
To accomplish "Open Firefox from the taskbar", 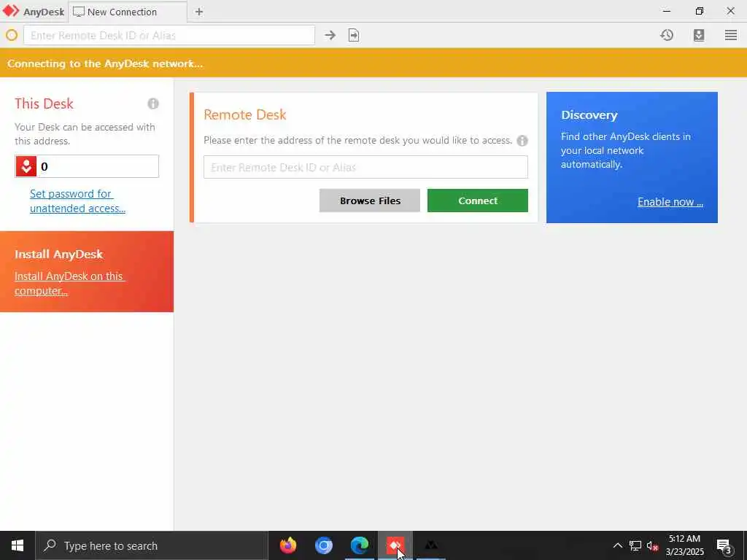I will tap(287, 545).
